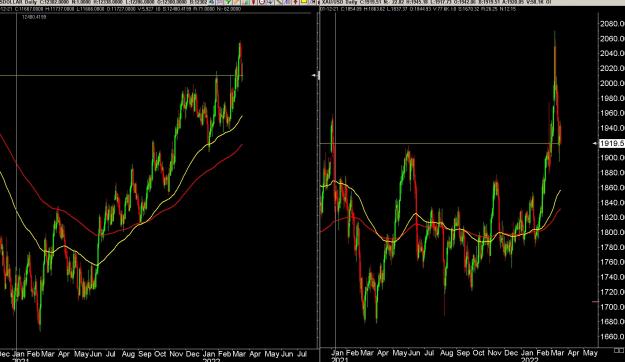Click the 1840.0 price axis label
The width and height of the screenshot is (625, 362).
(x=612, y=203)
